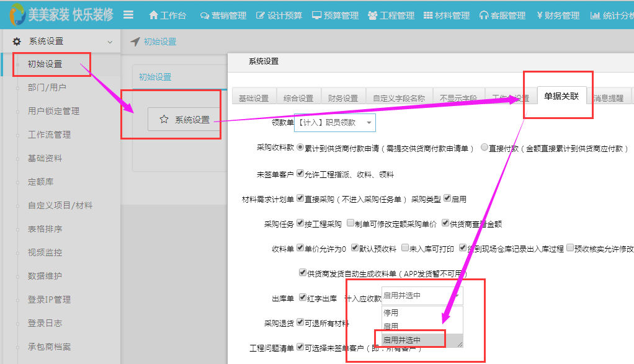
Task: Enable 制单可修改定额采购单价 checkbox
Action: coord(351,223)
